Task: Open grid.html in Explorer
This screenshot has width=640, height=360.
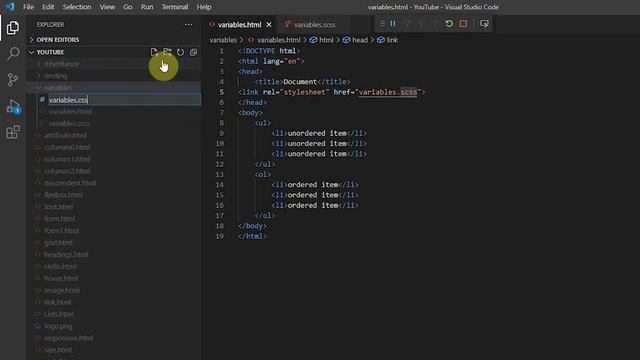Action: pyautogui.click(x=58, y=242)
